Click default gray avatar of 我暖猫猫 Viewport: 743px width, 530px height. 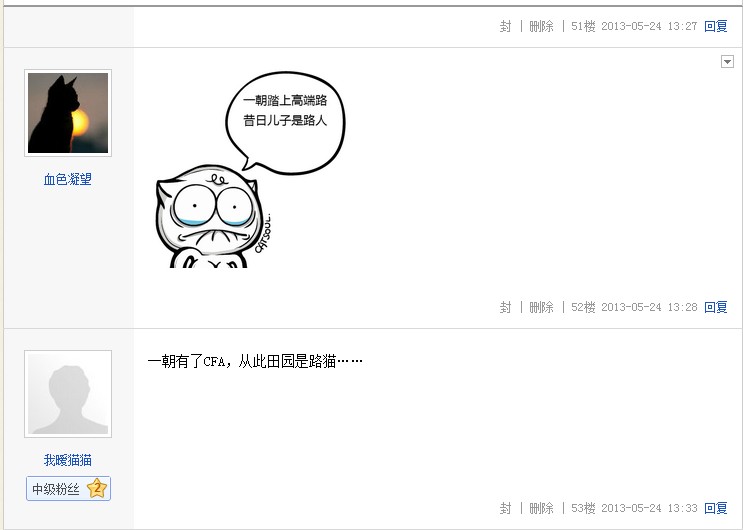(68, 394)
